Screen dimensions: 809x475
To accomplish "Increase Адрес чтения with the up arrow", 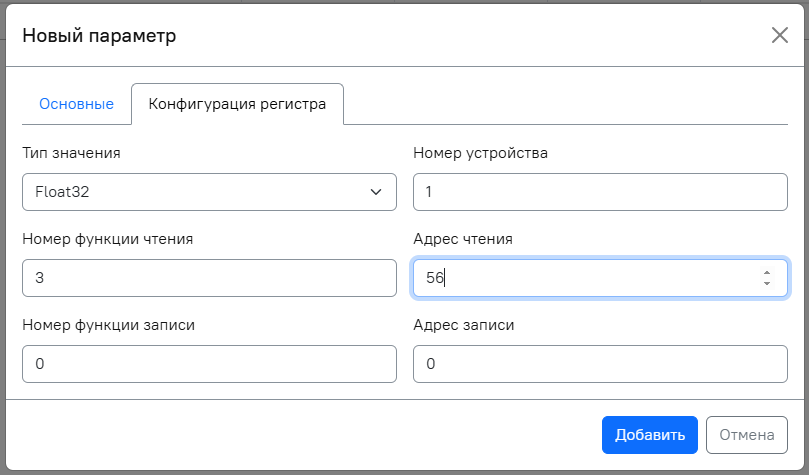I will [x=766, y=272].
